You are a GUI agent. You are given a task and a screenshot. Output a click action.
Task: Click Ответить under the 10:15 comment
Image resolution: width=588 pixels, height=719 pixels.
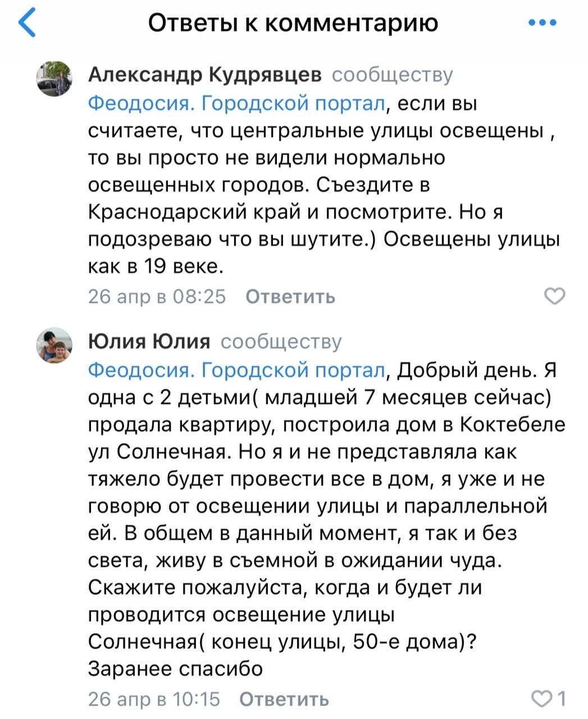point(284,699)
